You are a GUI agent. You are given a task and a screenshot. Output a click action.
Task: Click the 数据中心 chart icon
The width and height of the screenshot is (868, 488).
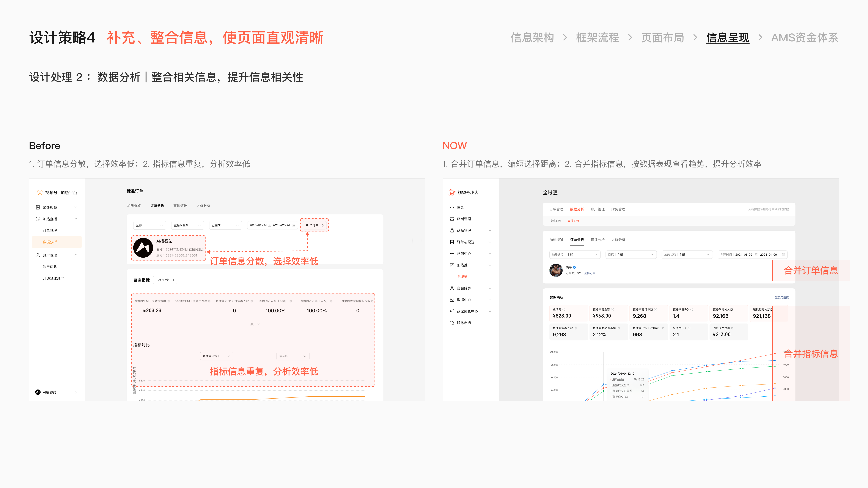click(452, 300)
